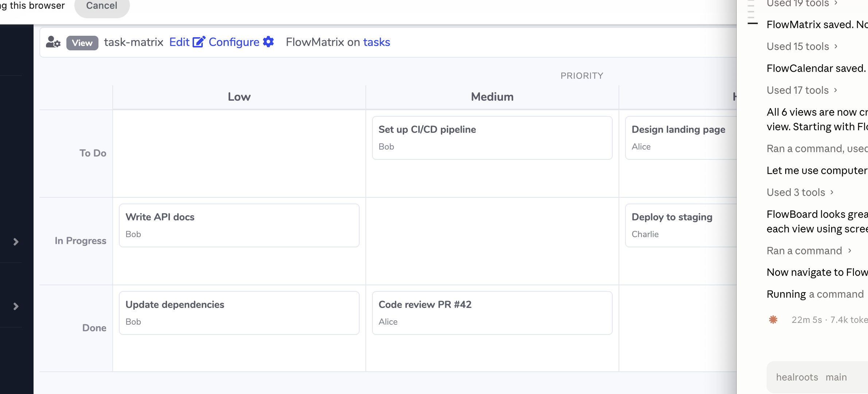Viewport: 868px width, 394px height.
Task: Click the orange spinner icon near 22m 5s
Action: [773, 320]
